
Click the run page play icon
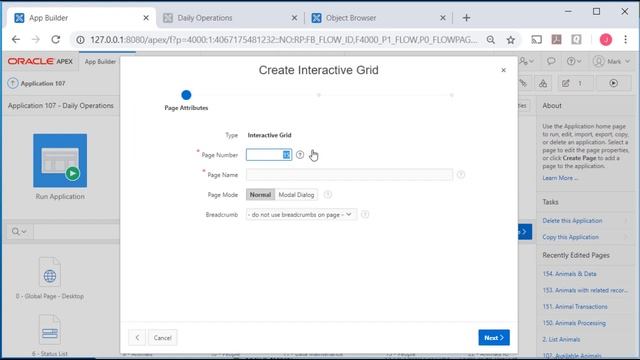coord(613,83)
